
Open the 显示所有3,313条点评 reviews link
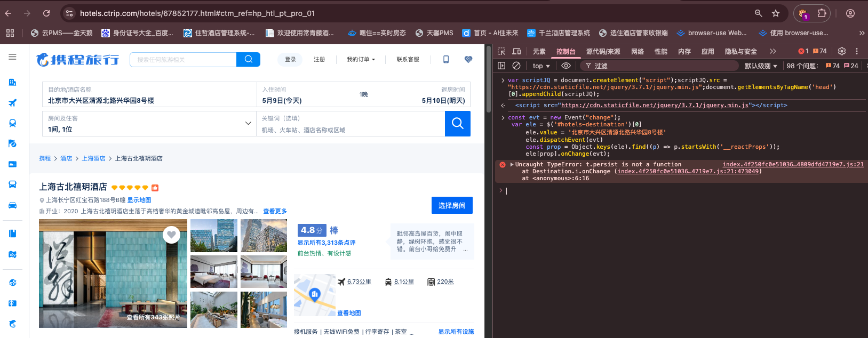pos(327,243)
